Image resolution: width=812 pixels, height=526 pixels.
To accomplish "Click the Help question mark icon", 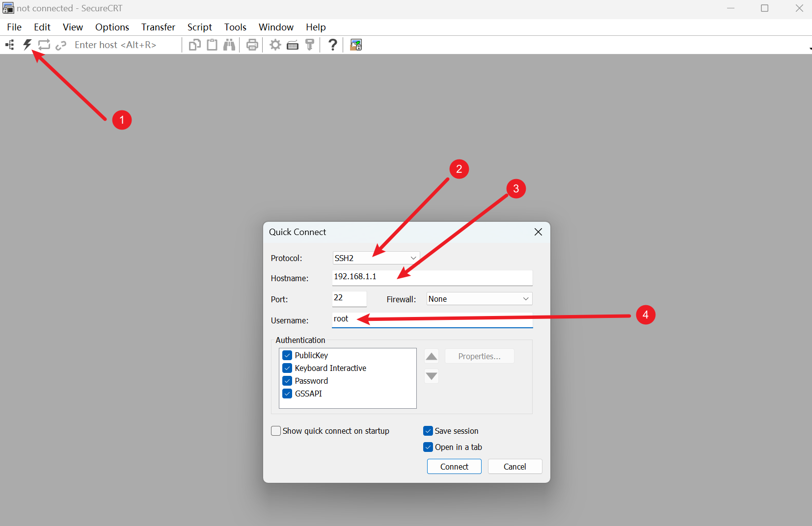I will [x=333, y=45].
